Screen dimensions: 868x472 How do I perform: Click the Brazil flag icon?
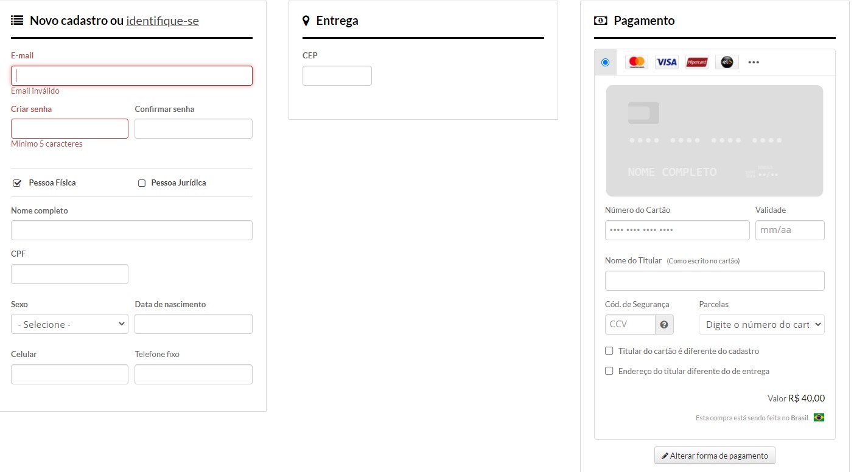[x=819, y=417]
